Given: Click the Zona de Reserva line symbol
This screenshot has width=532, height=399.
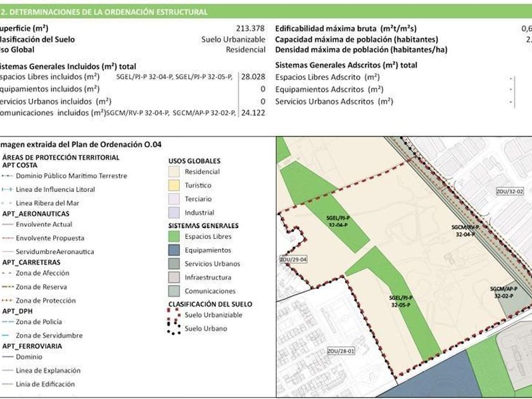Looking at the screenshot, I should [x=7, y=287].
